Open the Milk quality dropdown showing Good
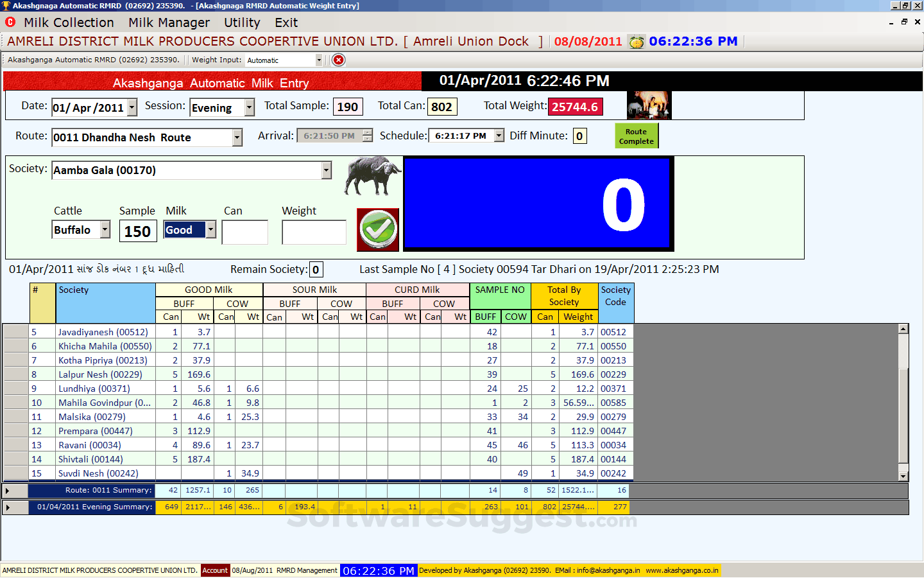The image size is (924, 578). [x=210, y=229]
